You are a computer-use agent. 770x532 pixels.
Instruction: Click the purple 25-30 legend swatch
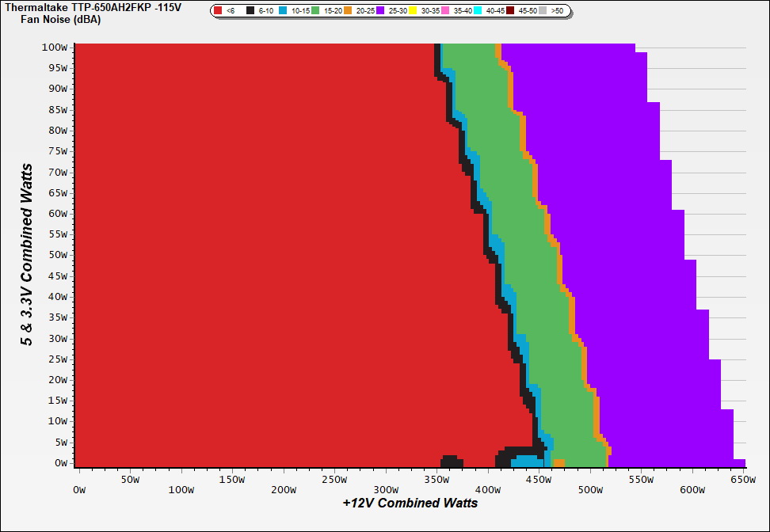tap(380, 11)
